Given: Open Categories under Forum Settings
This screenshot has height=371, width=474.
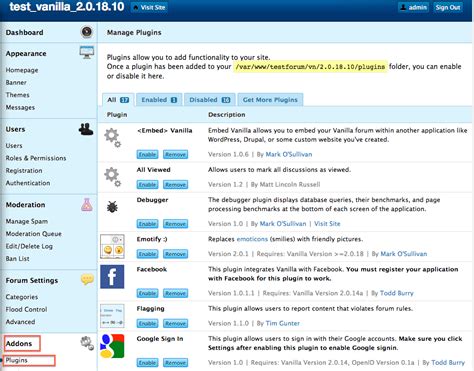Looking at the screenshot, I should tap(22, 297).
